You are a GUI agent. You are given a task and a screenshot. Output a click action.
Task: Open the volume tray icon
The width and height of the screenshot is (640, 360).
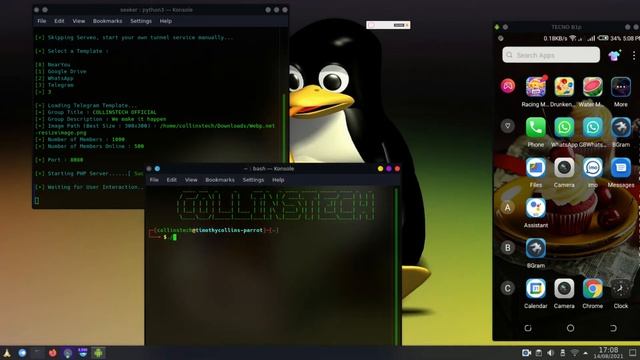[550, 353]
